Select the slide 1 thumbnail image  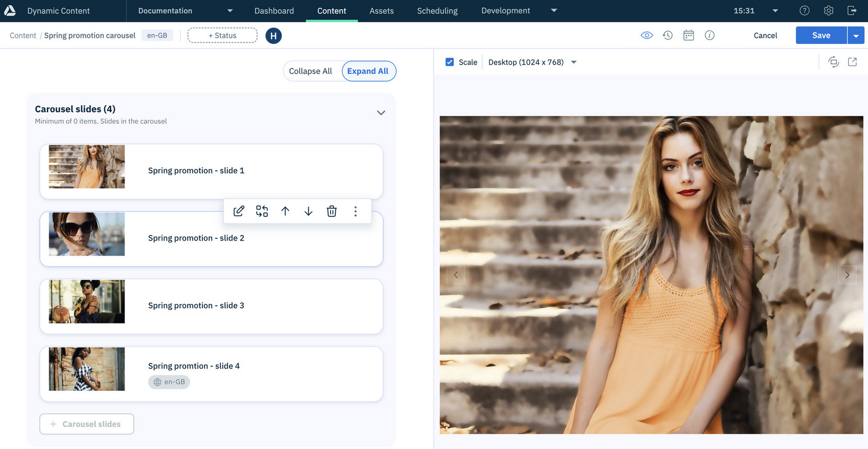(87, 167)
